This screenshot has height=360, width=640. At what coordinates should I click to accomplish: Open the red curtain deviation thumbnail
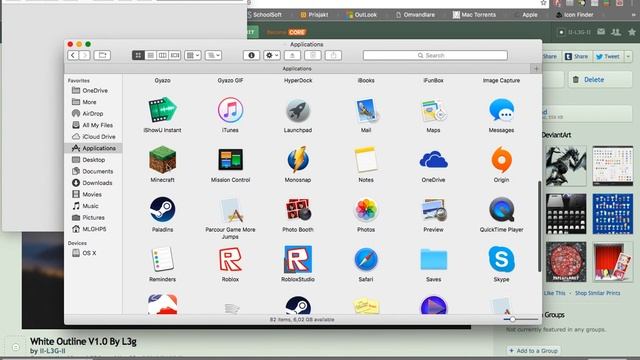pos(613,262)
